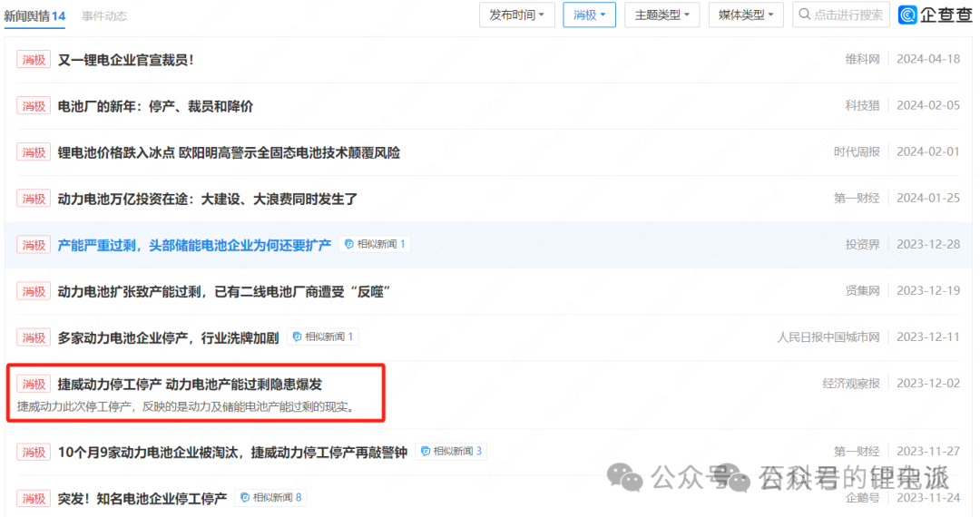Expand the 媒体类型 dropdown
The height and width of the screenshot is (517, 980).
[746, 15]
